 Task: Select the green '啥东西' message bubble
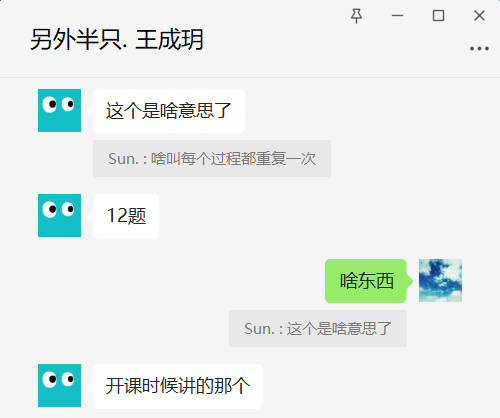pyautogui.click(x=366, y=281)
